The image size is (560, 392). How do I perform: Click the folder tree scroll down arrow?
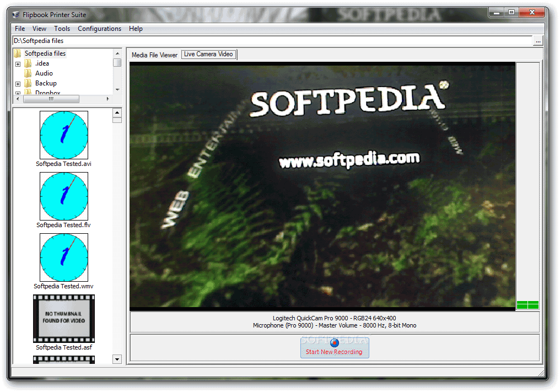(x=117, y=90)
